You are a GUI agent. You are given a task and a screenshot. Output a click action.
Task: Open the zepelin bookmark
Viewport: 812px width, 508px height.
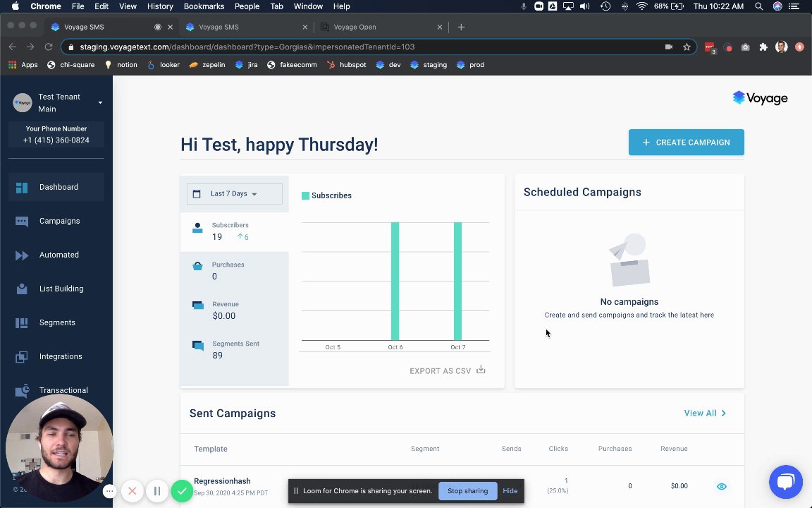(207, 65)
